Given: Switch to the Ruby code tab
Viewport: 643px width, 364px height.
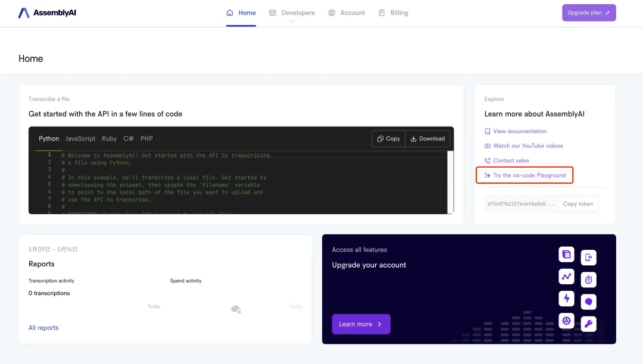Looking at the screenshot, I should click(x=109, y=139).
